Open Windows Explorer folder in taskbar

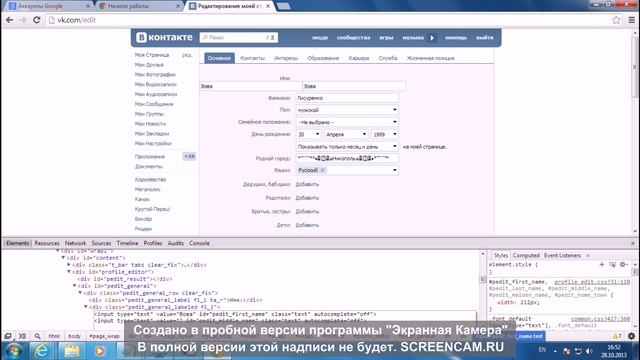(x=71, y=351)
